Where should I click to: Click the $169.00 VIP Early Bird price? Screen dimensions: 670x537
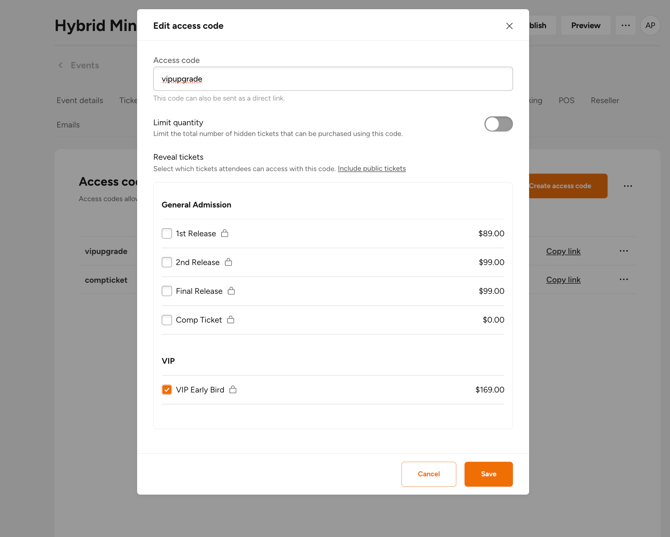click(x=490, y=390)
